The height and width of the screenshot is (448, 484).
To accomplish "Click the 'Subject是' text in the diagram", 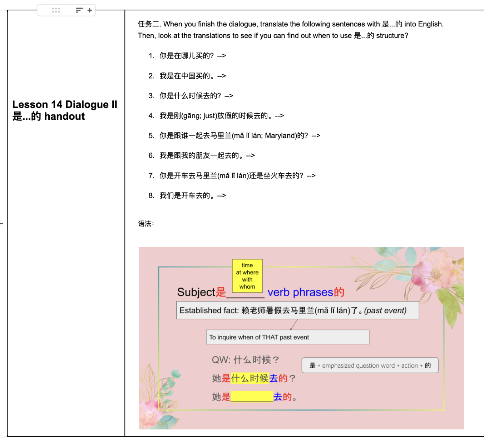I will pyautogui.click(x=202, y=292).
